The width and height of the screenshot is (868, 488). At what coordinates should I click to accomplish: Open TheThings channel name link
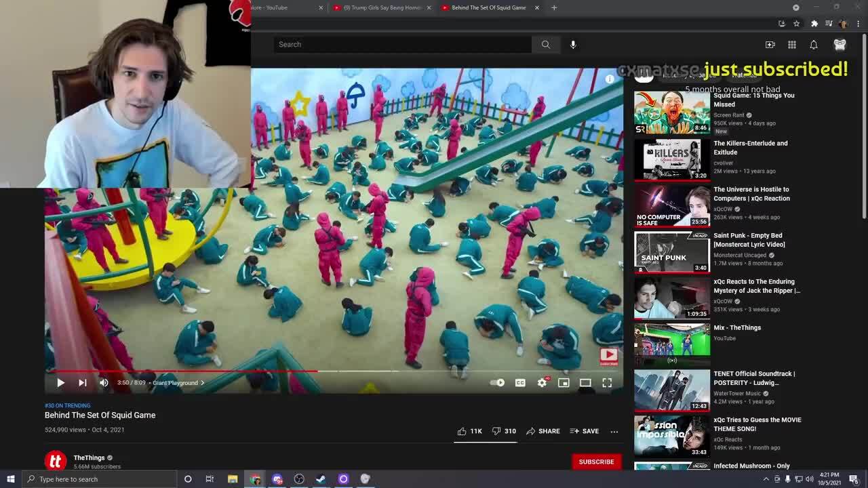tap(89, 457)
